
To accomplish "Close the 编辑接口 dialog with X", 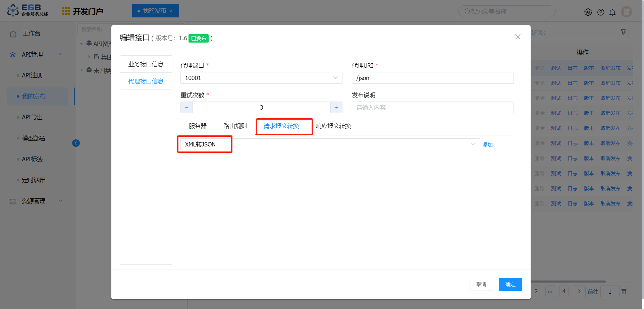I will point(518,37).
